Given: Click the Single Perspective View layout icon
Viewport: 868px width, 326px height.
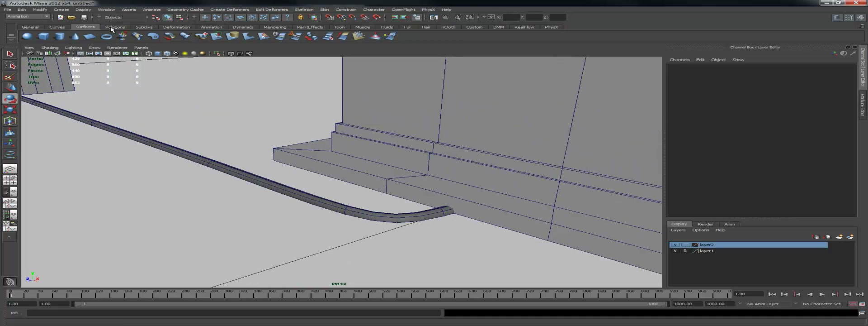Looking at the screenshot, I should point(10,169).
